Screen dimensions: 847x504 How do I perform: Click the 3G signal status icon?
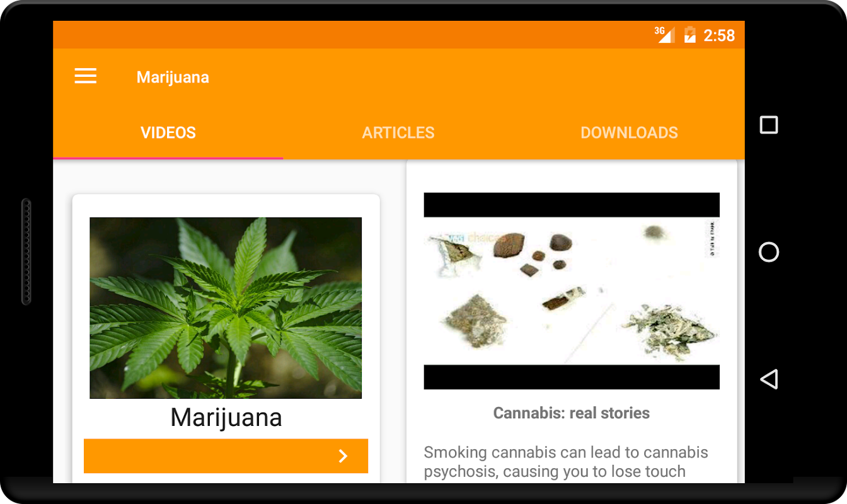pos(664,35)
